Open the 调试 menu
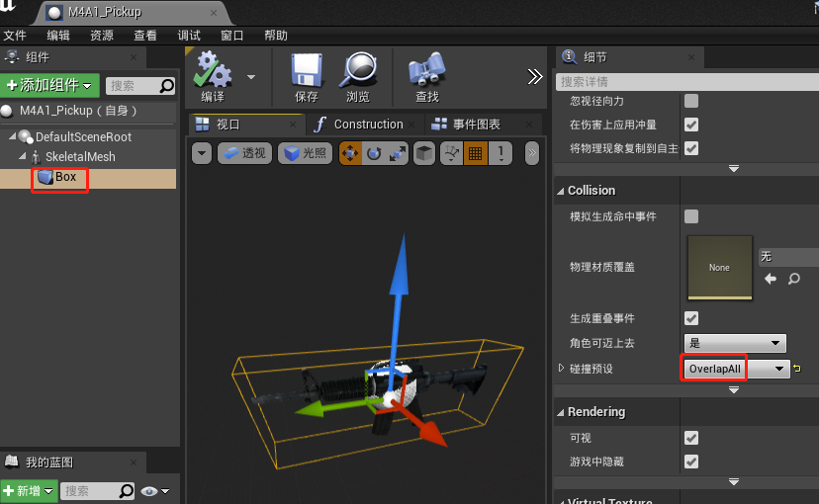 [x=189, y=36]
